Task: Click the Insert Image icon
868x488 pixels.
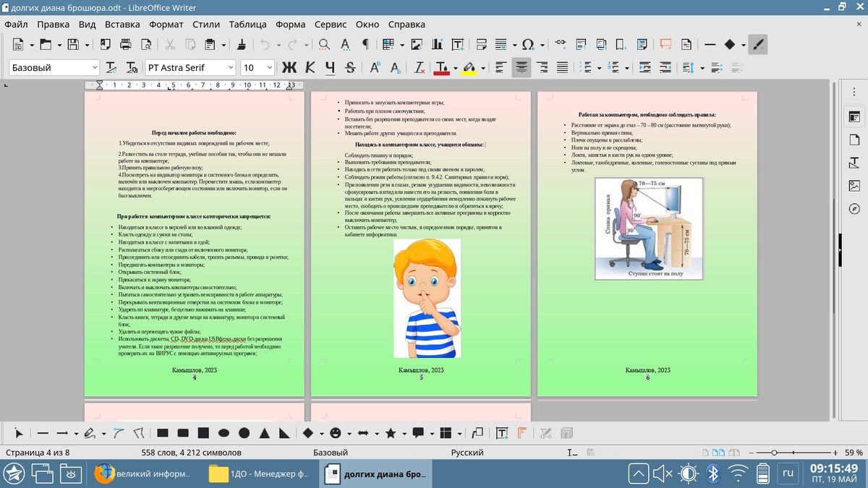Action: [417, 45]
